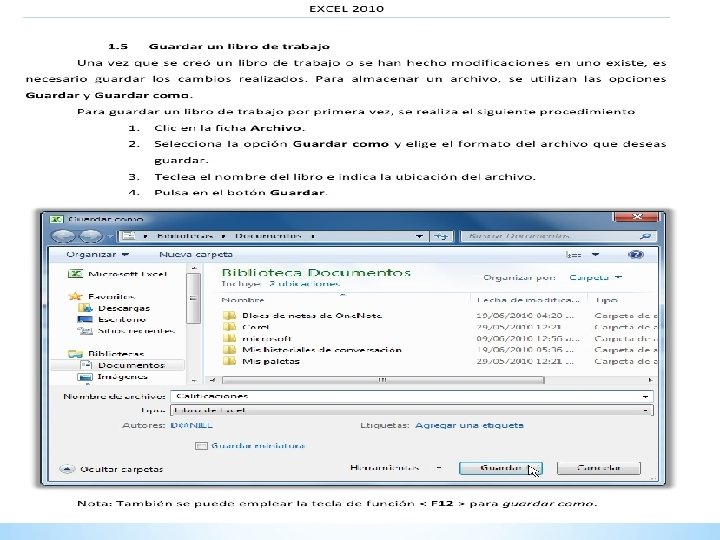Click the Escritorio desktop icon

pos(85,319)
